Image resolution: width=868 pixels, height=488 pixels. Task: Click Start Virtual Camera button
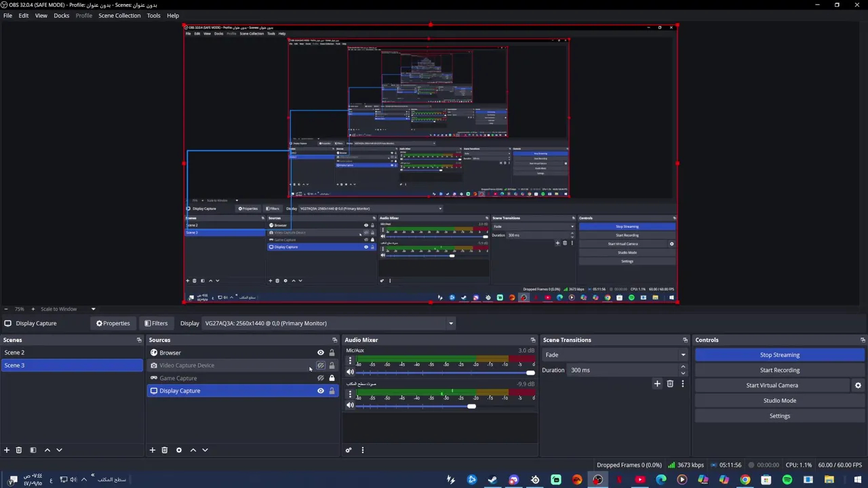click(x=772, y=386)
